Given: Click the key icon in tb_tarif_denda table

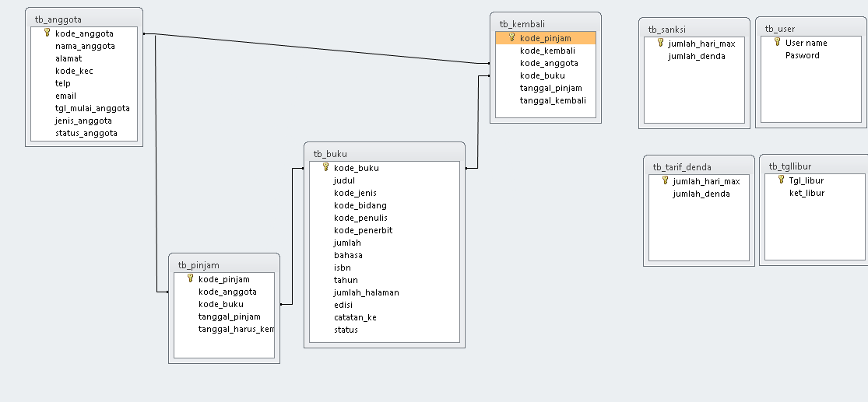Looking at the screenshot, I should click(665, 180).
